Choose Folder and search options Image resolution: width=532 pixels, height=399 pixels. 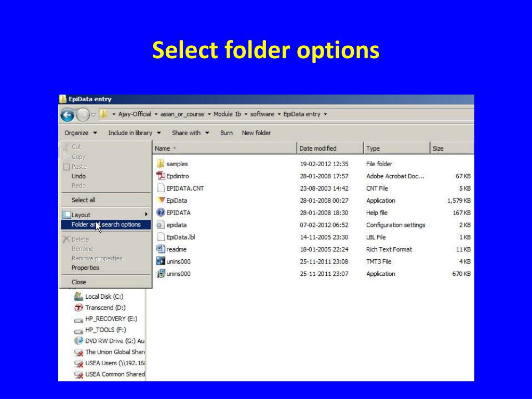[x=106, y=224]
